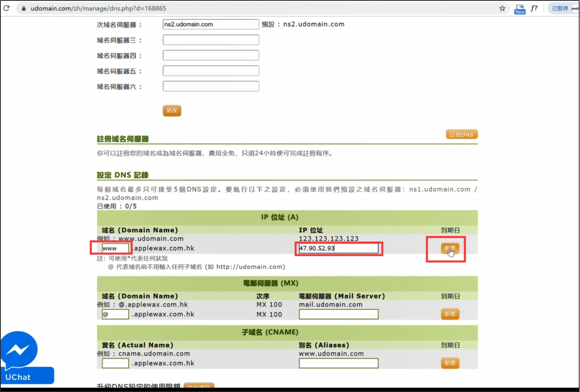Click the A record subdomain field containing 'www'
This screenshot has height=392, width=580.
[x=115, y=248]
